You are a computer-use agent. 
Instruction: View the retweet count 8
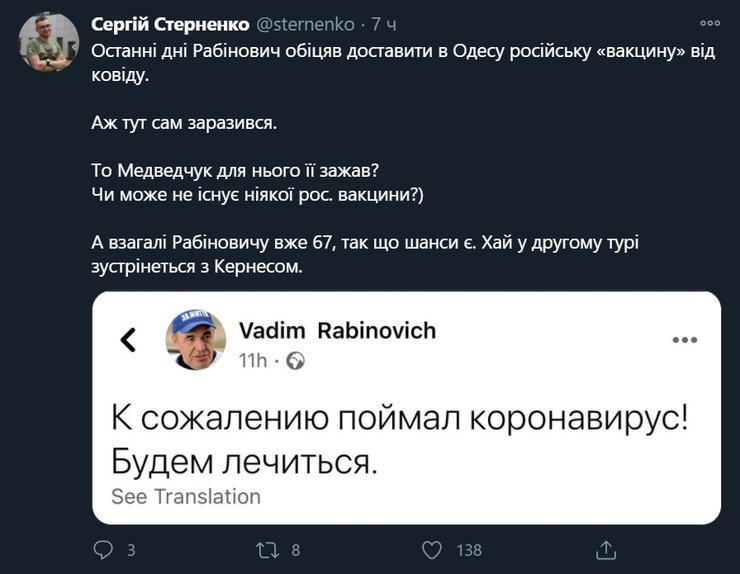pos(295,550)
